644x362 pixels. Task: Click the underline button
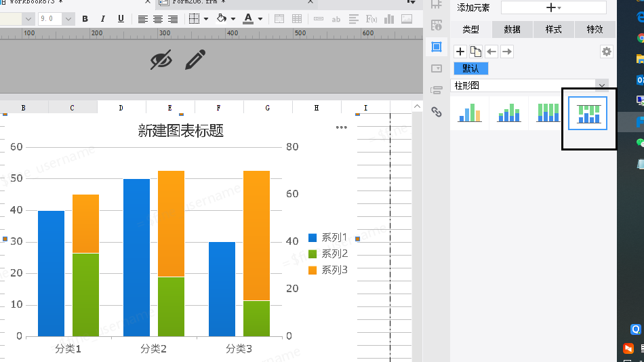tap(121, 19)
